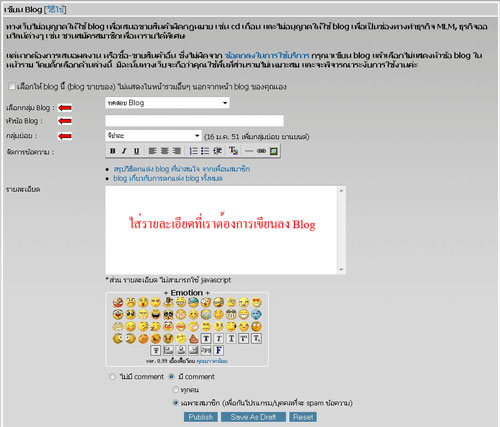Select the everyone can comment radio option

[x=175, y=389]
